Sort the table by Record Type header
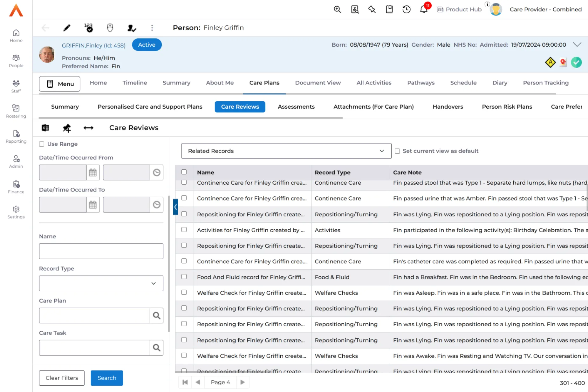 click(332, 172)
